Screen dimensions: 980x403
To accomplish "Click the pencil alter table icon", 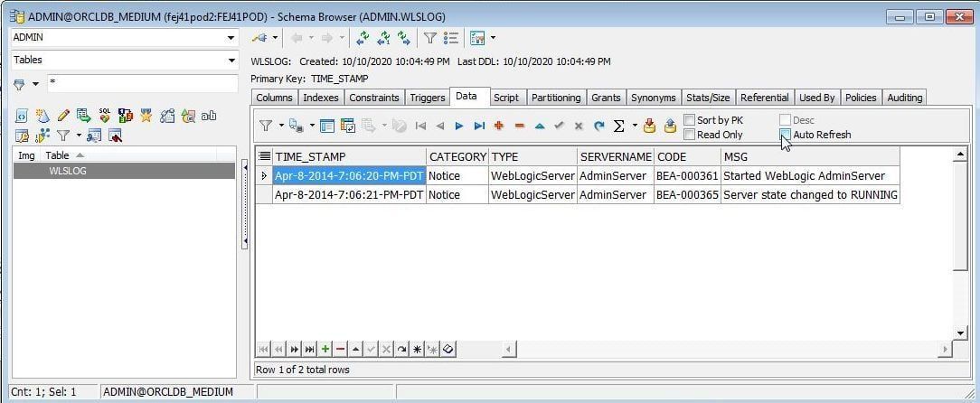I will point(63,115).
